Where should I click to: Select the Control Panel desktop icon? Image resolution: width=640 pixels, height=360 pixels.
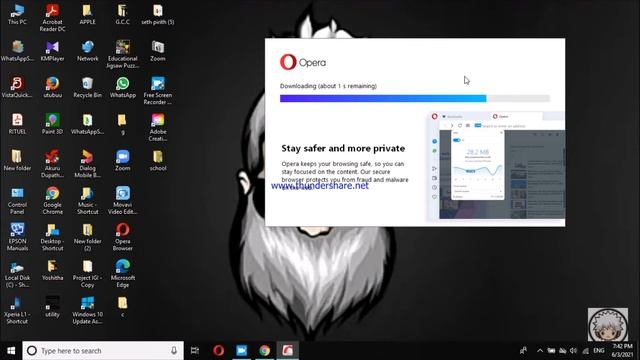17,200
